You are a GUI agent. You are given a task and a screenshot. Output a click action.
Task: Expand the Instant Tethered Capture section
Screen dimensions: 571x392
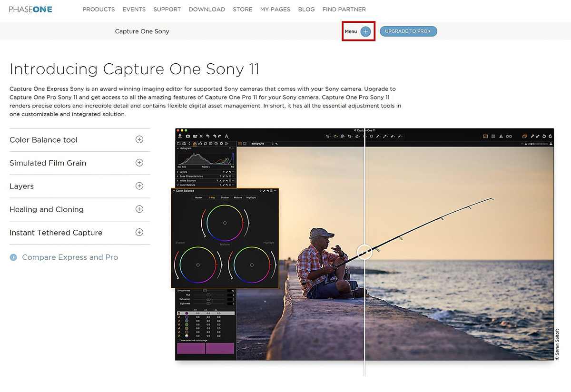tap(139, 232)
